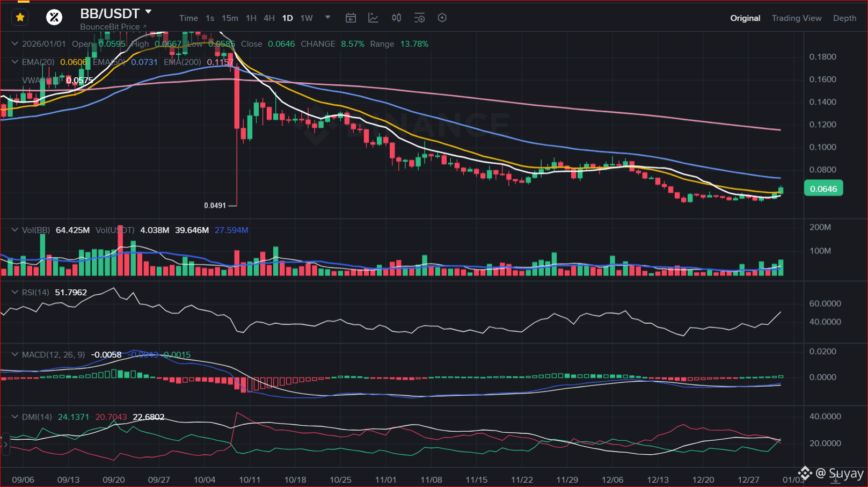Collapse the RSI(14) indicator panel chevron
The image size is (868, 487).
15,292
